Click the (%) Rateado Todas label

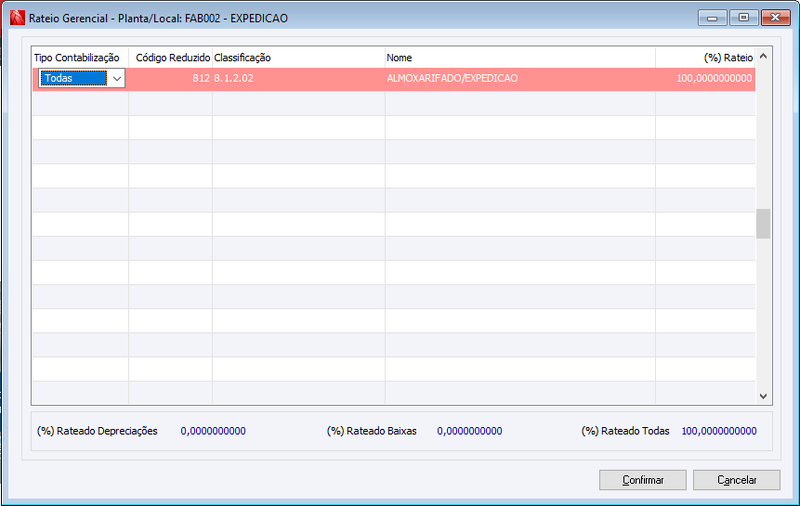point(626,431)
